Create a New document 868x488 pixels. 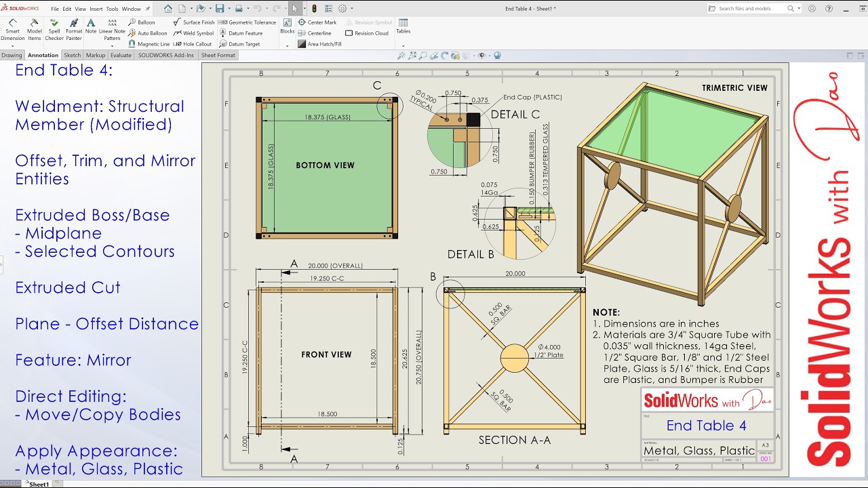tap(182, 9)
